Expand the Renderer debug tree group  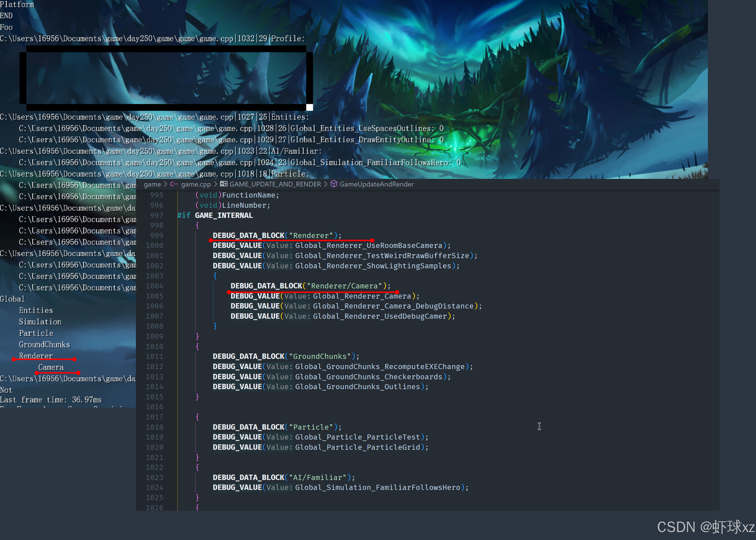[x=36, y=356]
